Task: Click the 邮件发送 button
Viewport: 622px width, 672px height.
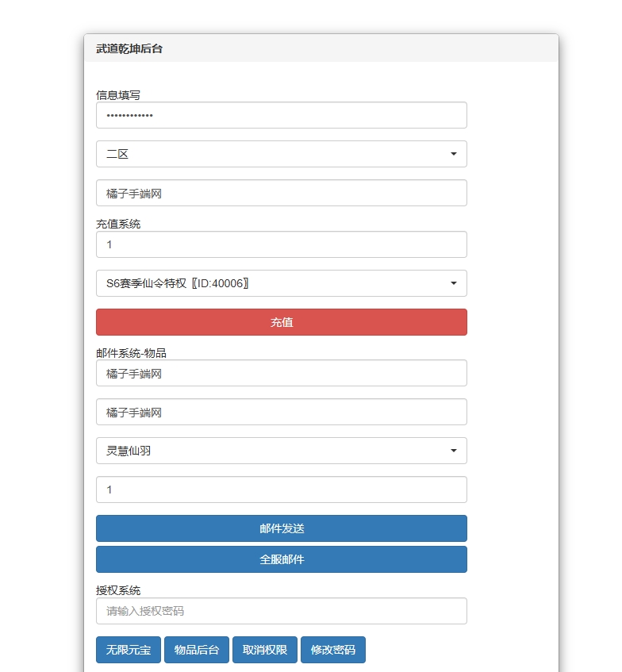Action: [x=281, y=528]
